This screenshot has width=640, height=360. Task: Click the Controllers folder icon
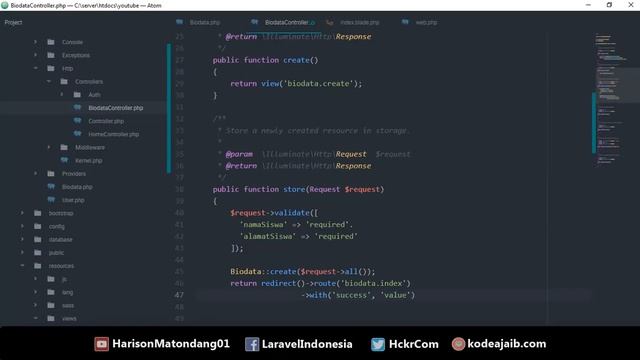[64, 82]
